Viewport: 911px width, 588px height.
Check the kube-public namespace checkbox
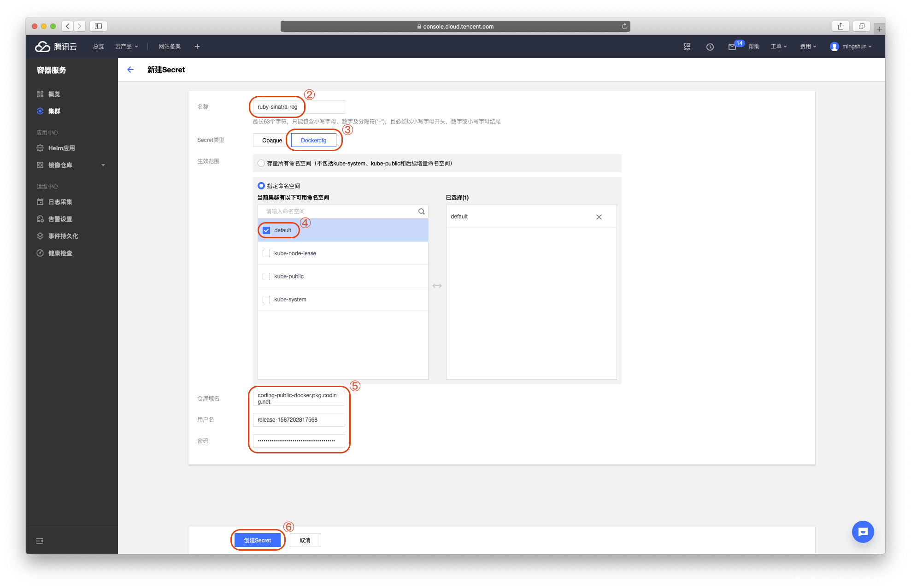(x=266, y=276)
